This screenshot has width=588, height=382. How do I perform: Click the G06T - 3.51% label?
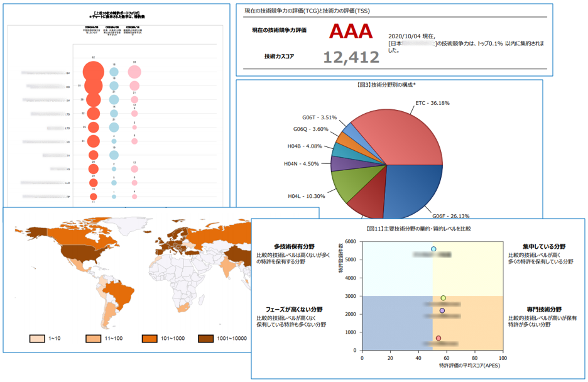pyautogui.click(x=320, y=116)
